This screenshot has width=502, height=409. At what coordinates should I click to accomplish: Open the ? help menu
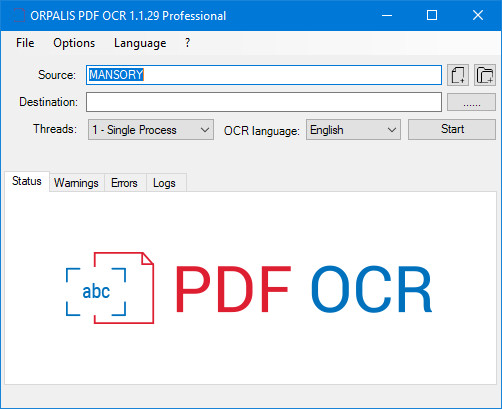pyautogui.click(x=187, y=43)
